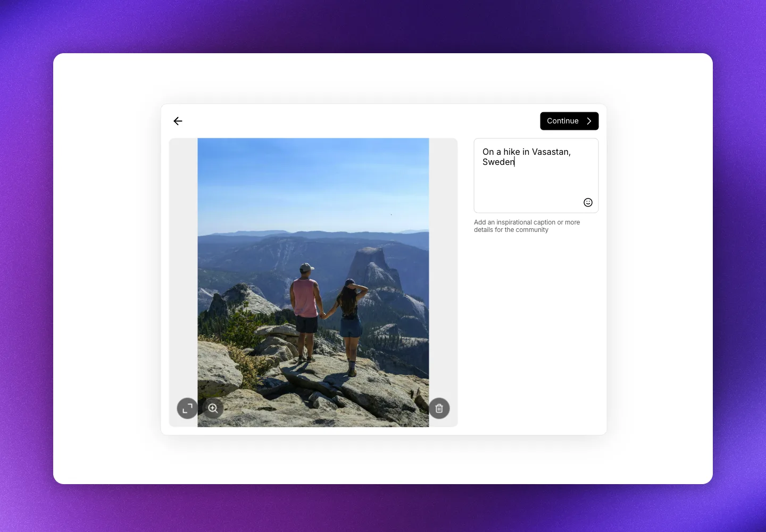Go back using the left arrow icon
This screenshot has width=766, height=532.
coord(178,121)
